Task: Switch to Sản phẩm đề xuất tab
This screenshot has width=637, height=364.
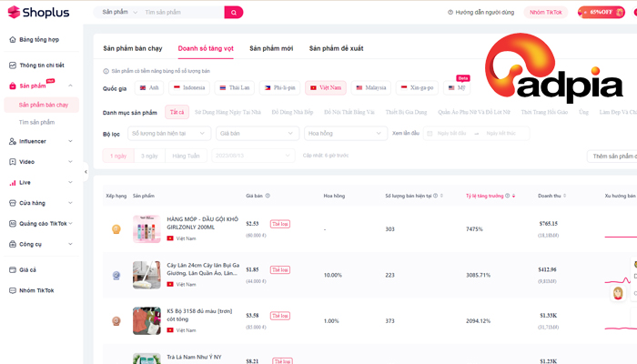Action: pyautogui.click(x=336, y=48)
